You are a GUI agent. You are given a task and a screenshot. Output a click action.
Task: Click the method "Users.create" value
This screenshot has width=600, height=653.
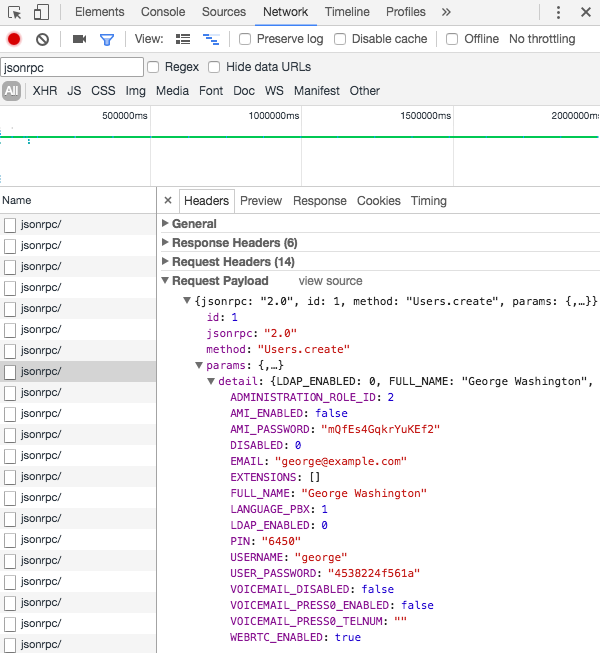304,349
